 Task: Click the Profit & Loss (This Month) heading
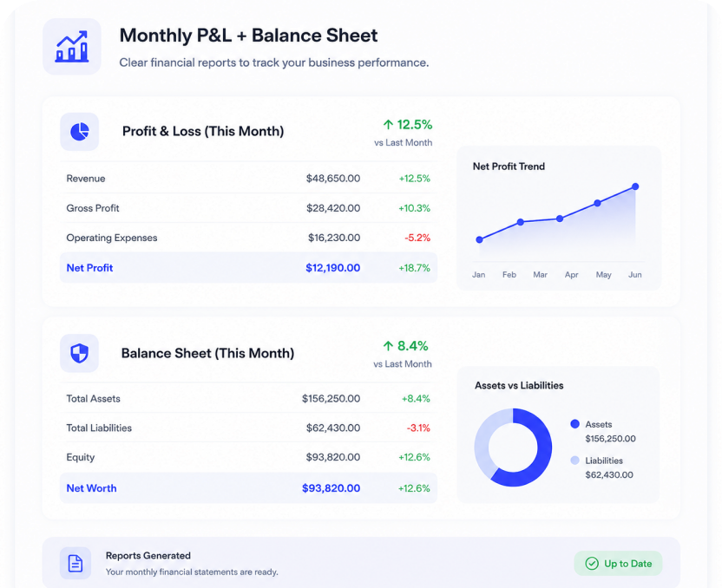(203, 132)
